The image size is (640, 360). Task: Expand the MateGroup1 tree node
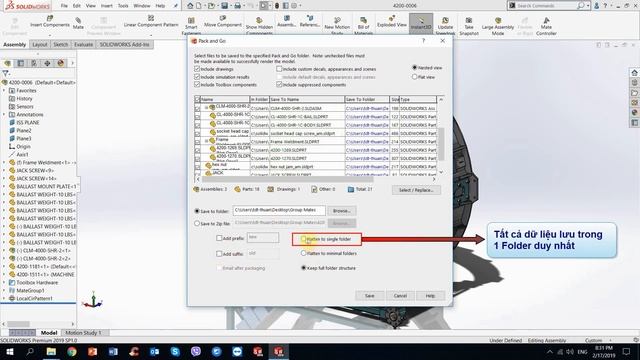coord(4,291)
